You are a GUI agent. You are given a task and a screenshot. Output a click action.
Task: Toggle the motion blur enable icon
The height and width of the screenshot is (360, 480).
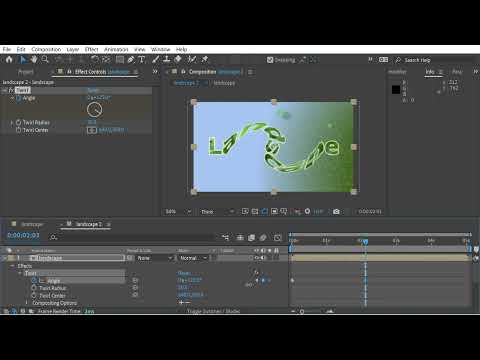pos(263,237)
